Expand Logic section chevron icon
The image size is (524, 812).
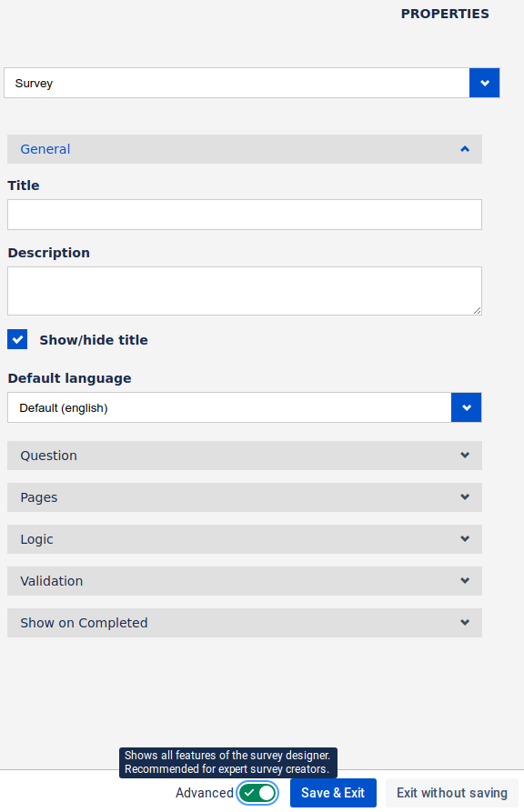pos(465,539)
